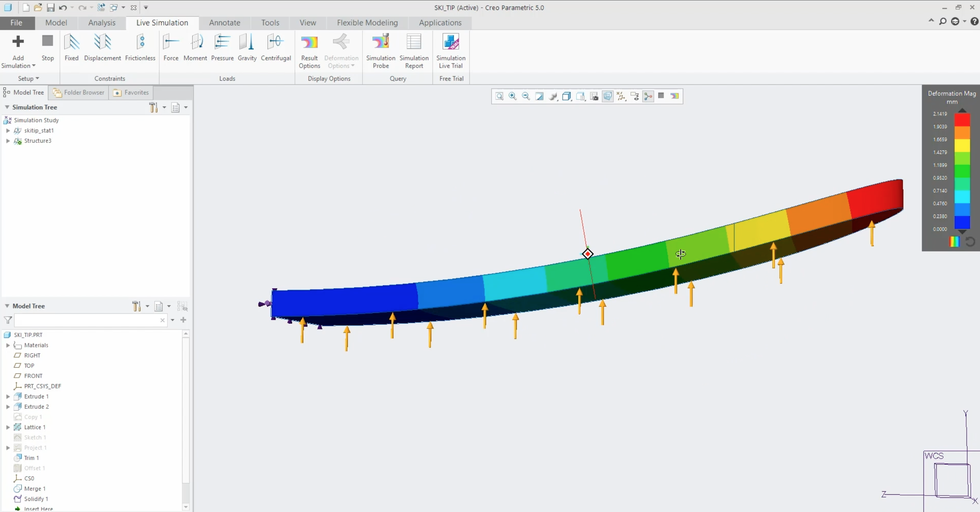Add a Fixed constraint
The height and width of the screenshot is (512, 980).
point(71,48)
